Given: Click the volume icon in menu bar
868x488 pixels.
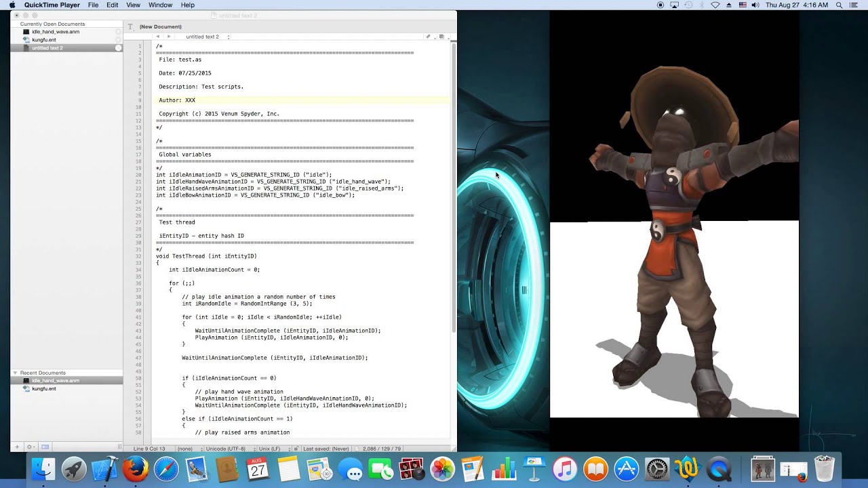Looking at the screenshot, I should [x=755, y=5].
